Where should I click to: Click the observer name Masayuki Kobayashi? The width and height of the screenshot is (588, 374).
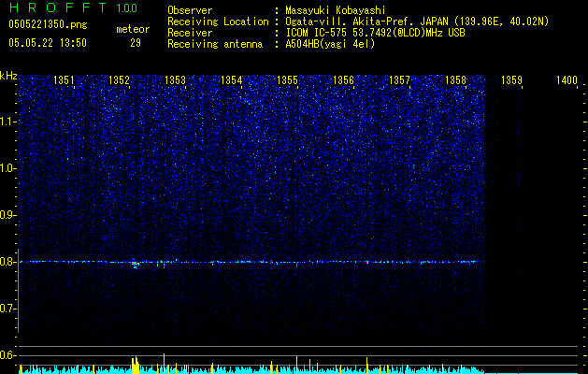point(336,10)
